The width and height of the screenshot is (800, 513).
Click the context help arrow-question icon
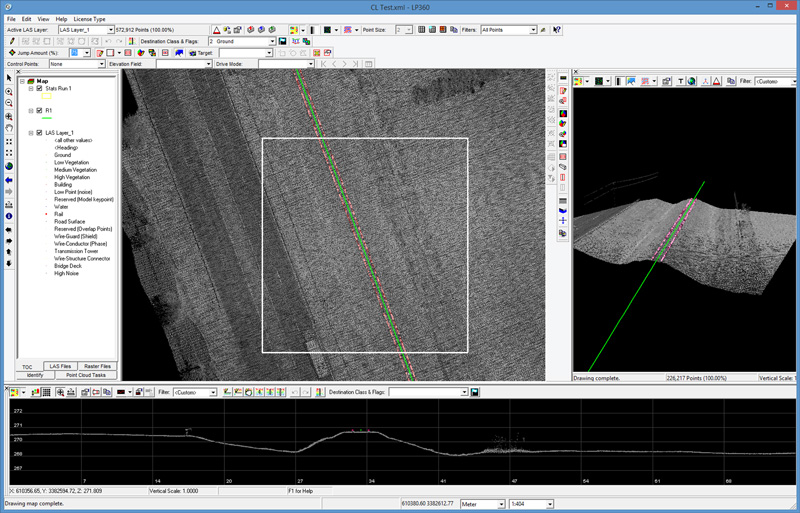point(557,30)
